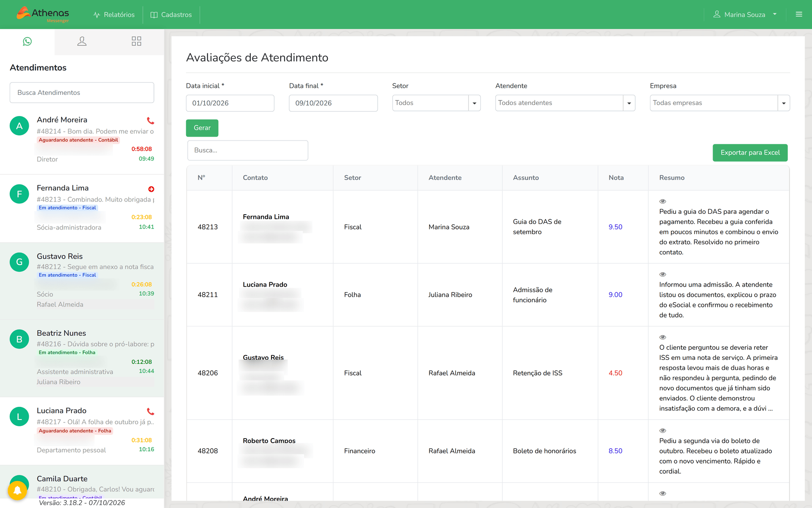Image resolution: width=812 pixels, height=508 pixels.
Task: Click the notification bell icon
Action: [17, 490]
